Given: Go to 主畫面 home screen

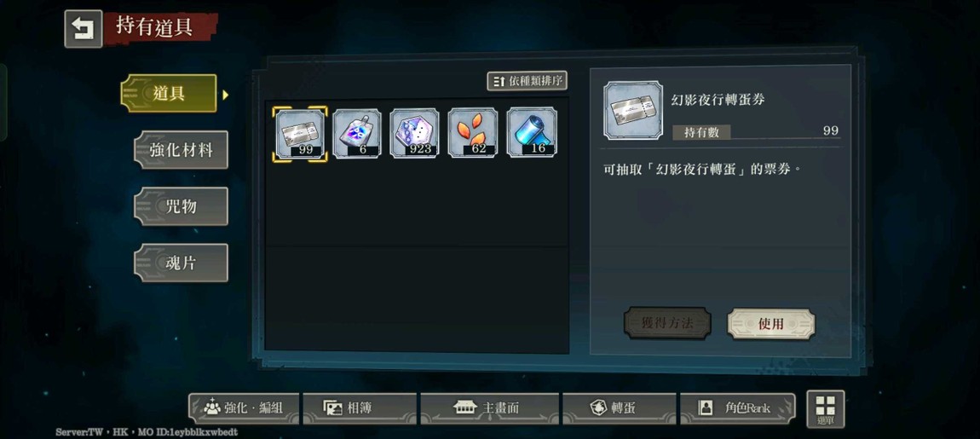Looking at the screenshot, I should [489, 408].
